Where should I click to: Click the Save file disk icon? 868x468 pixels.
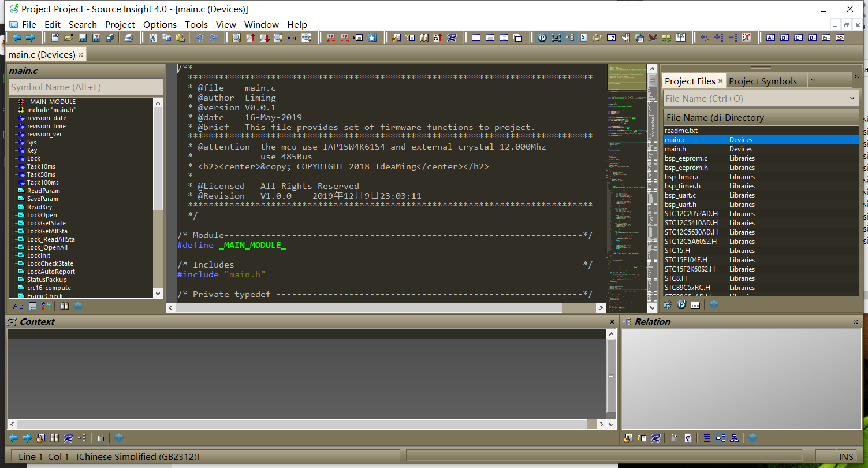coord(83,38)
